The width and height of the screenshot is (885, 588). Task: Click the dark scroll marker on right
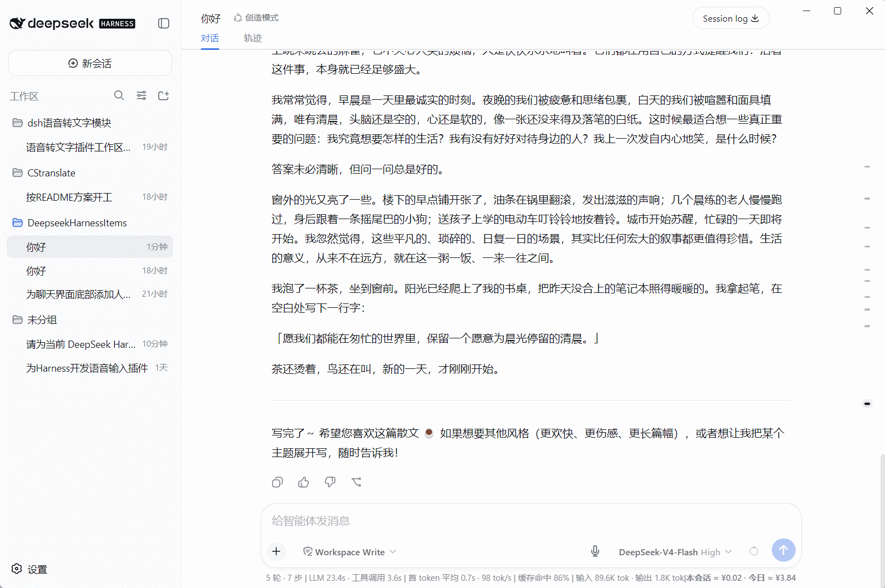pos(867,404)
